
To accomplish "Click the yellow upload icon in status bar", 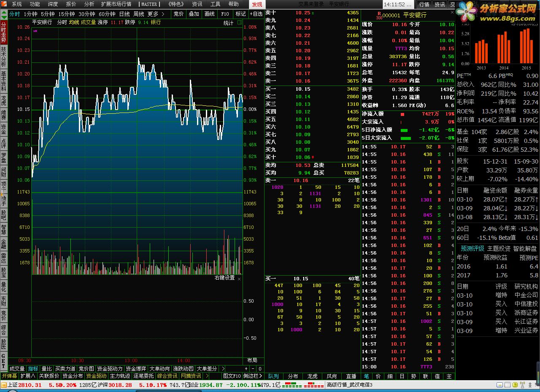I will (514, 385).
